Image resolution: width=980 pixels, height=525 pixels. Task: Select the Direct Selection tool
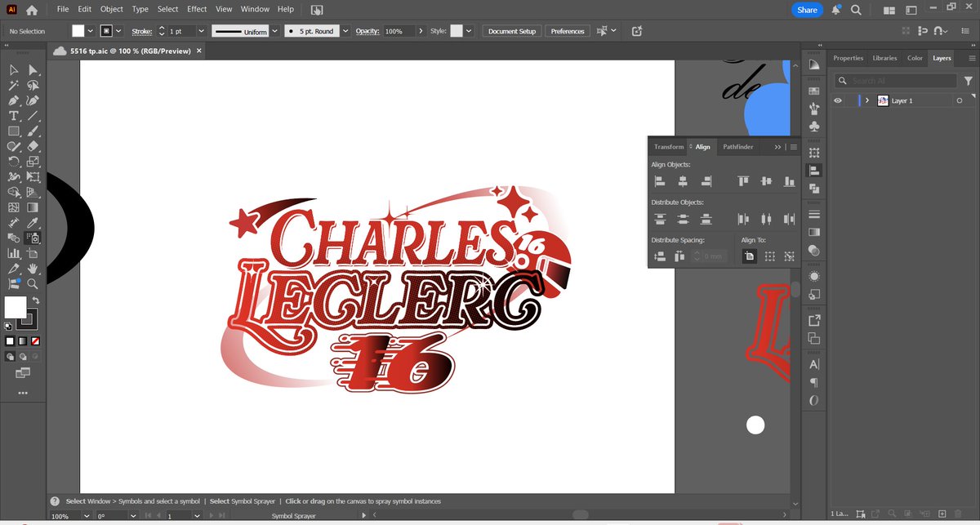(x=33, y=70)
